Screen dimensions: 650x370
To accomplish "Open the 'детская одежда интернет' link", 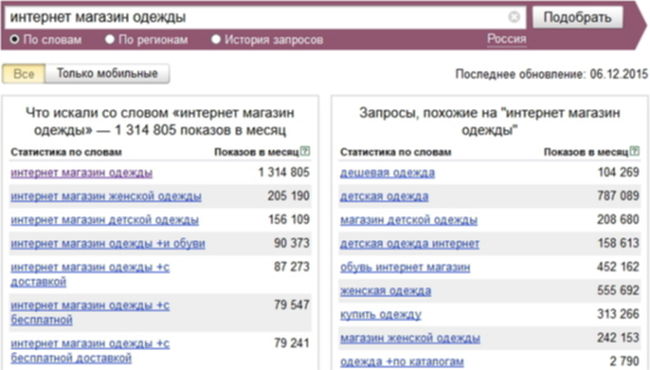I will tap(410, 243).
